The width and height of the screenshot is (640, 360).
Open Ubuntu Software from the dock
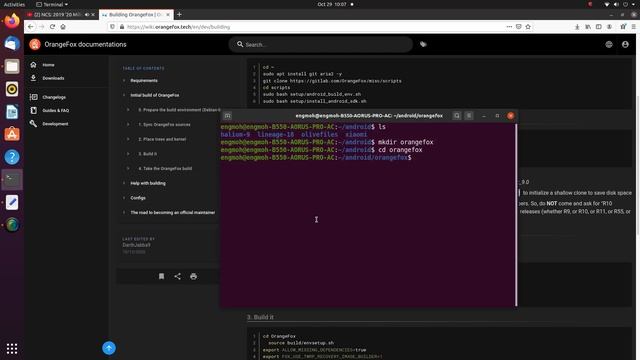pos(12,134)
